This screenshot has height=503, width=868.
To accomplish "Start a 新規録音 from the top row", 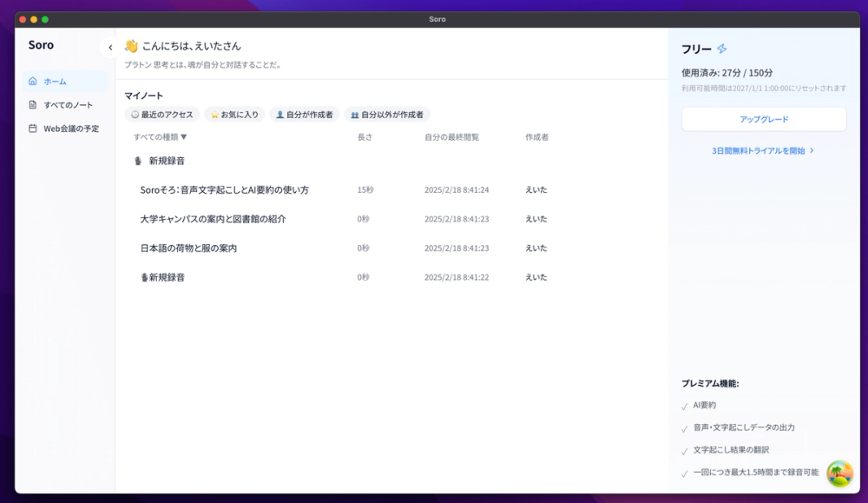I will 167,161.
